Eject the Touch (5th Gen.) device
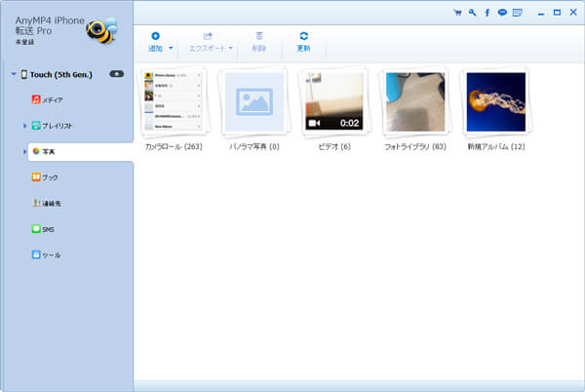This screenshot has width=585, height=392. point(116,74)
